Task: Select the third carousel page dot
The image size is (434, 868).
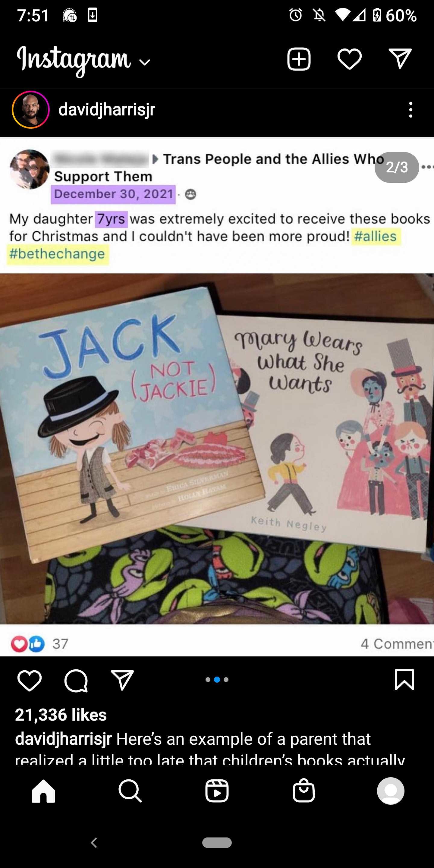Action: (x=226, y=680)
